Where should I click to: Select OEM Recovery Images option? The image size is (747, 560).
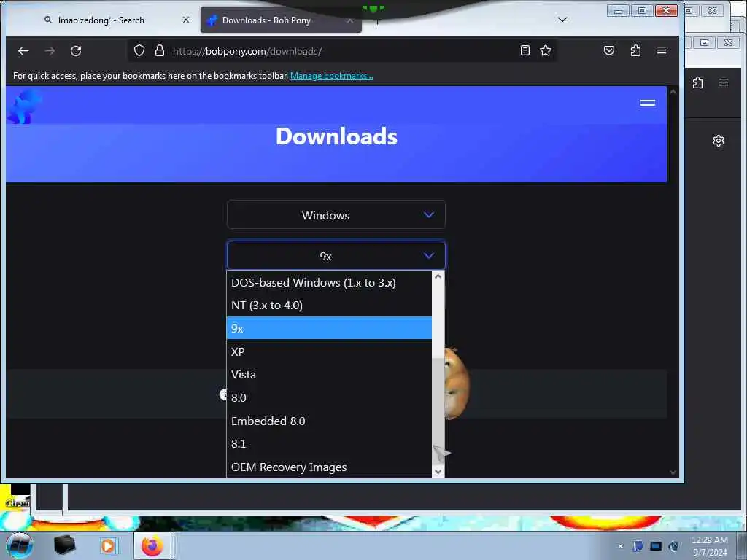click(329, 467)
